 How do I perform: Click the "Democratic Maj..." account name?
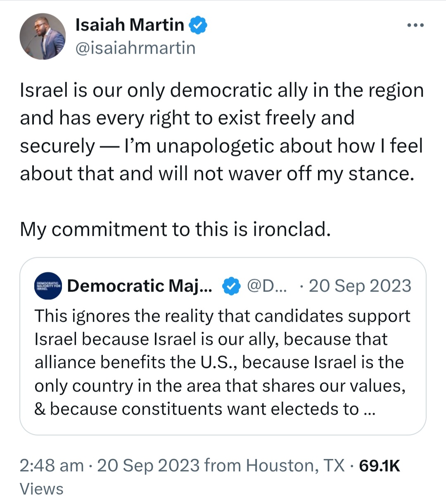[x=140, y=286]
